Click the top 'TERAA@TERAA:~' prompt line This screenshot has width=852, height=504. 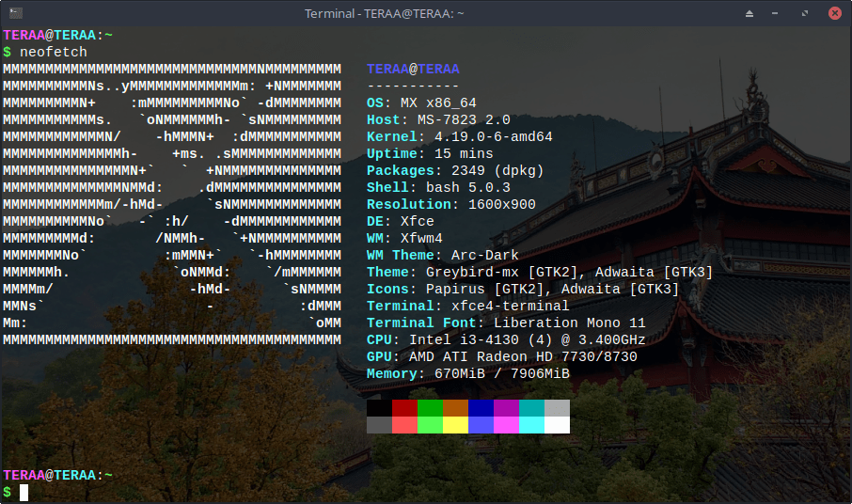pyautogui.click(x=57, y=36)
